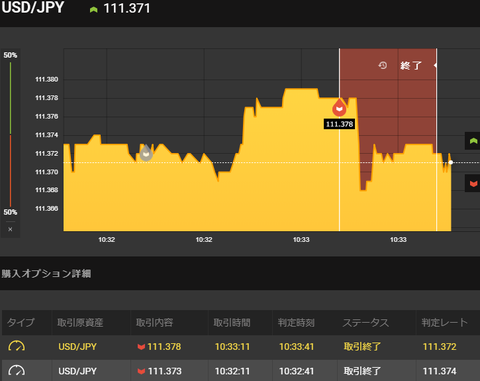Click trade time 10:33:11
The height and width of the screenshot is (381, 480).
[232, 347]
